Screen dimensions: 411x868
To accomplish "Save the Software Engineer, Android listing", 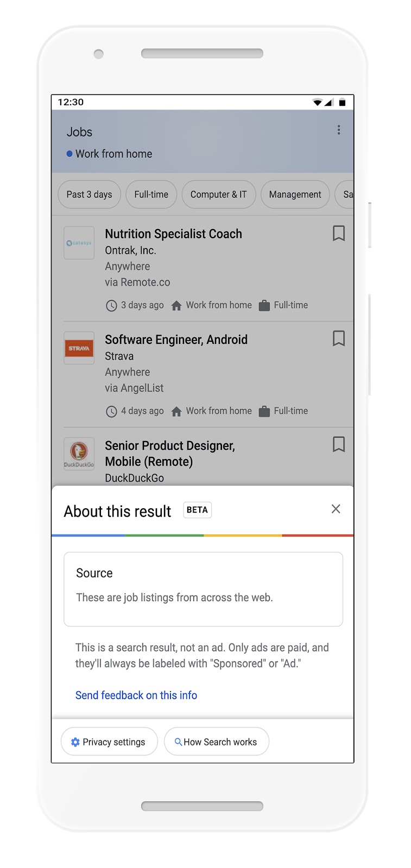I will (x=338, y=339).
